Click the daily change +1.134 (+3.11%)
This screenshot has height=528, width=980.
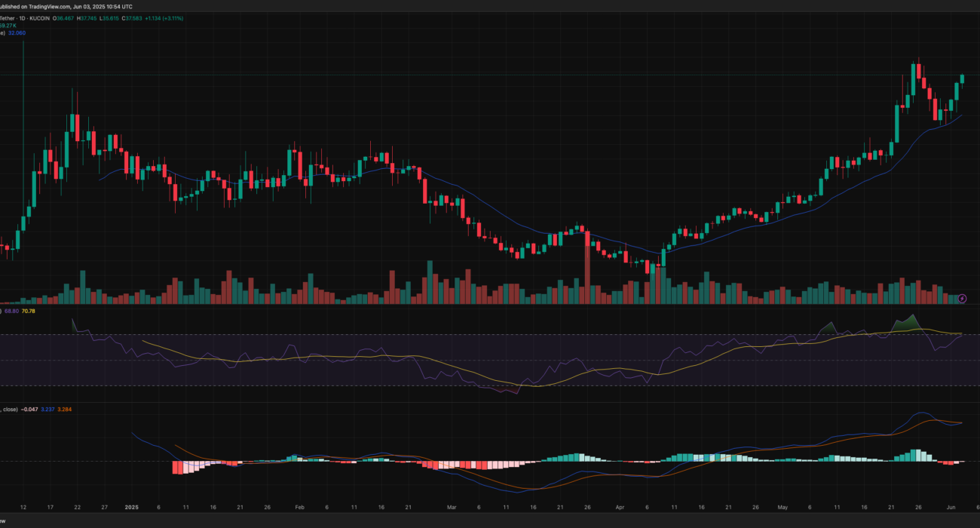click(x=161, y=18)
